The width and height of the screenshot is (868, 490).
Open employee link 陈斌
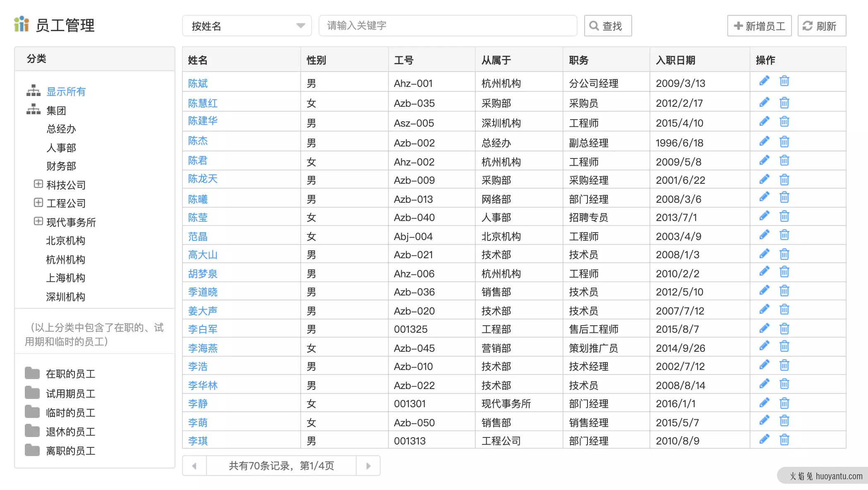click(198, 83)
